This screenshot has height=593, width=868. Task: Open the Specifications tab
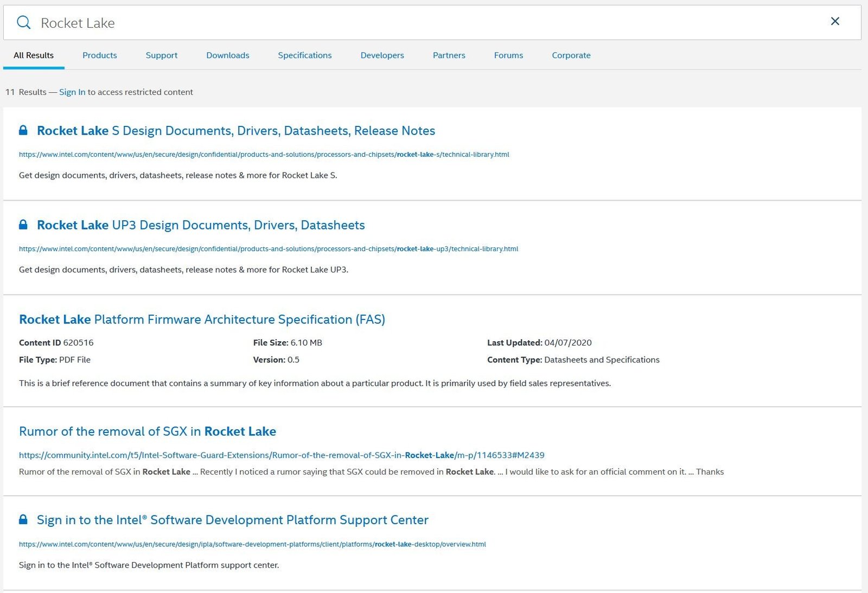pos(305,55)
